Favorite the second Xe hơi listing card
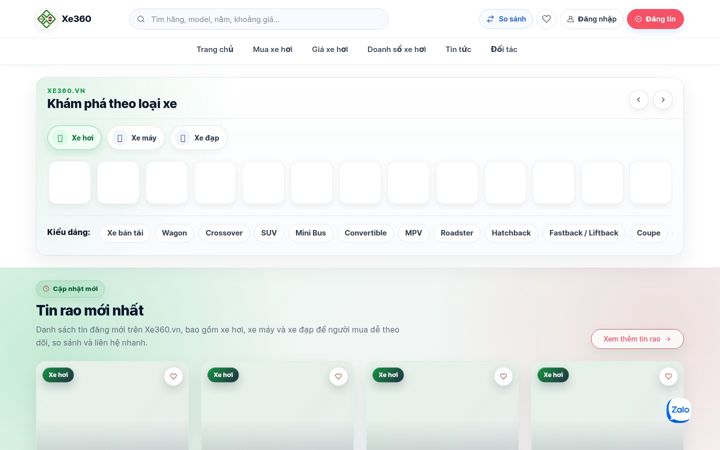Viewport: 720px width, 450px height. click(338, 377)
